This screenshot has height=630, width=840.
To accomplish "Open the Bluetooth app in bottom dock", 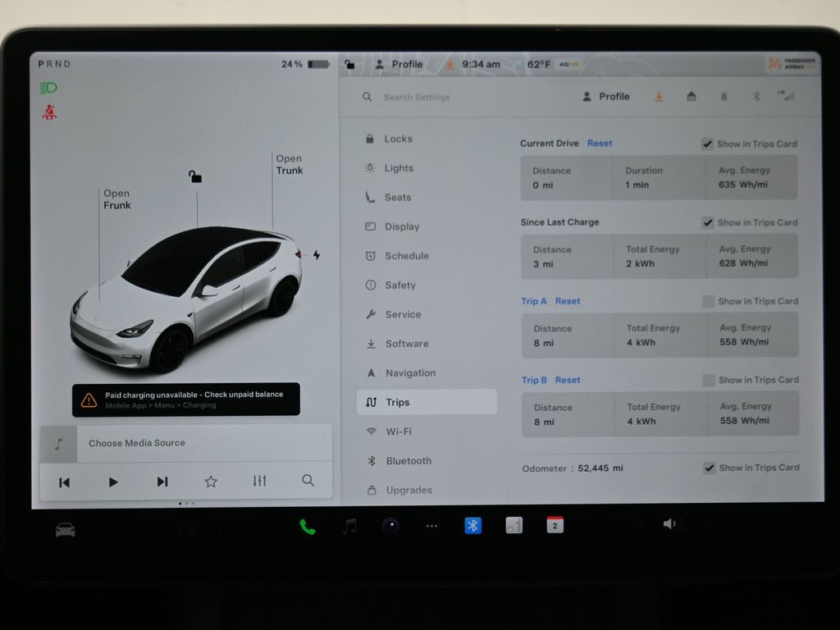I will click(473, 526).
